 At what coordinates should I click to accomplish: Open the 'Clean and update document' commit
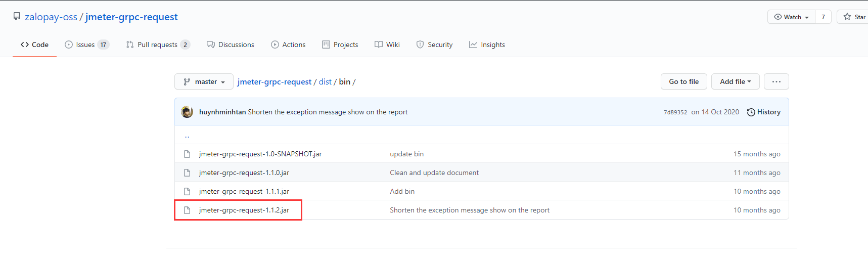coord(434,173)
